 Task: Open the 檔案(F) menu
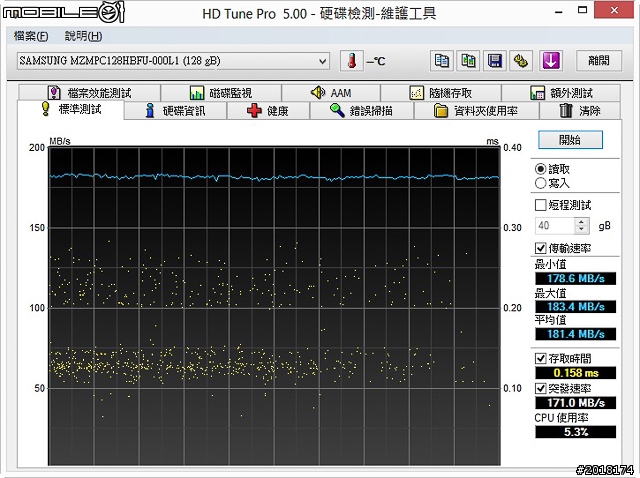31,36
